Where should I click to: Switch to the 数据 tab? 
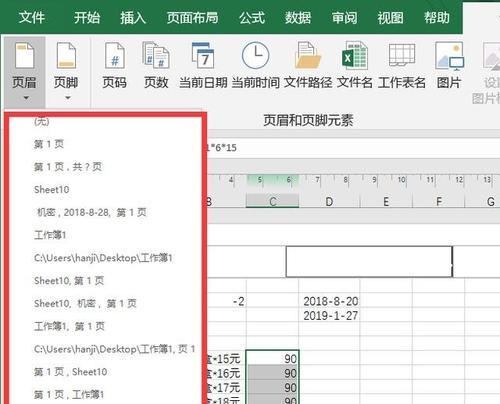tap(298, 17)
